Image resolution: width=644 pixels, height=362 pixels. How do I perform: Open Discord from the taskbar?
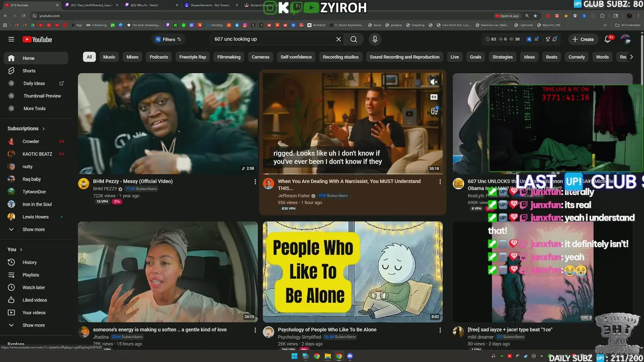350,356
